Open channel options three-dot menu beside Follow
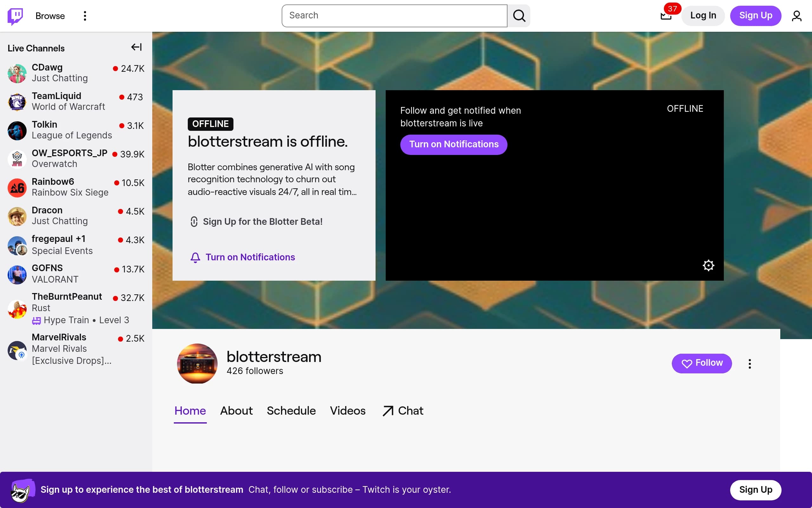812x508 pixels. (750, 364)
